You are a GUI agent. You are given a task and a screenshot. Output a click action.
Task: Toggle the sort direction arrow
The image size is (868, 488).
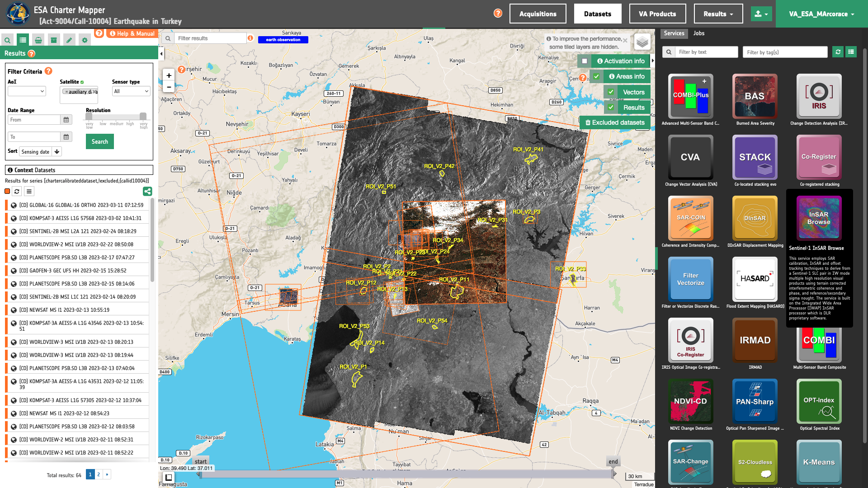point(57,152)
